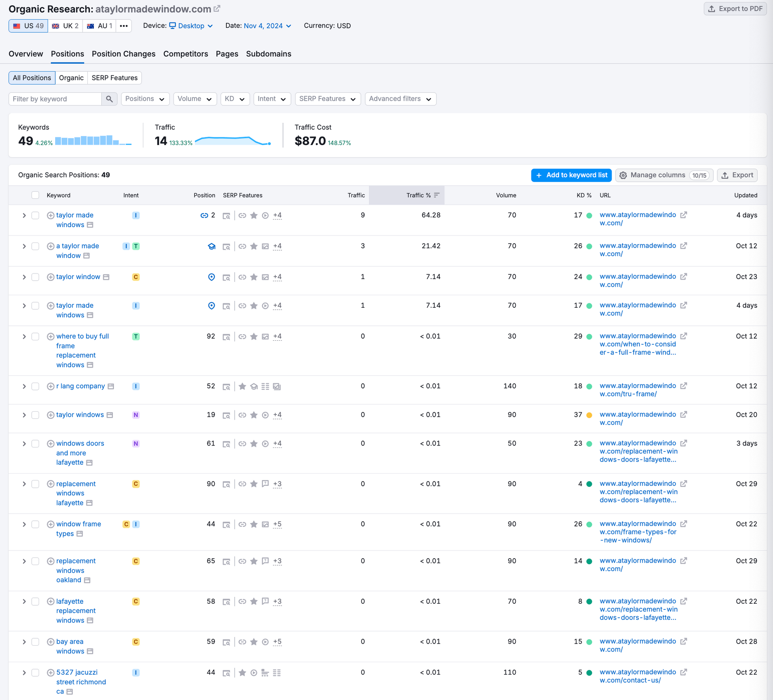Open the Advanced filters dropdown
Viewport: 773px width, 700px height.
pyautogui.click(x=401, y=99)
